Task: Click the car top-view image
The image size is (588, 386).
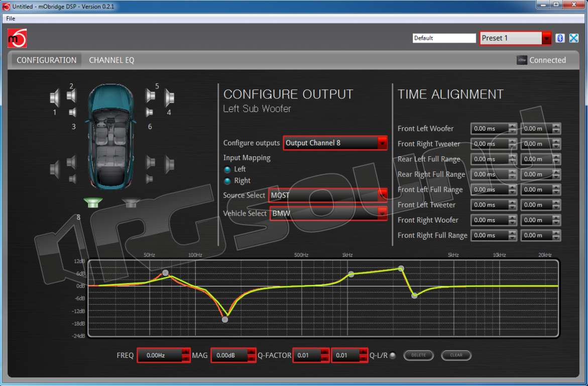Action: [x=111, y=137]
